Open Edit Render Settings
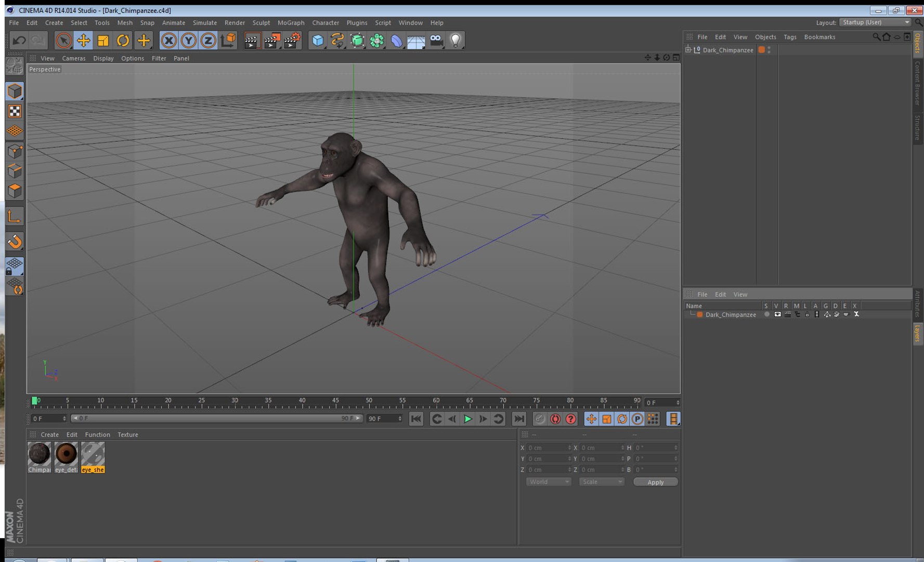Viewport: 924px width, 562px height. [292, 41]
